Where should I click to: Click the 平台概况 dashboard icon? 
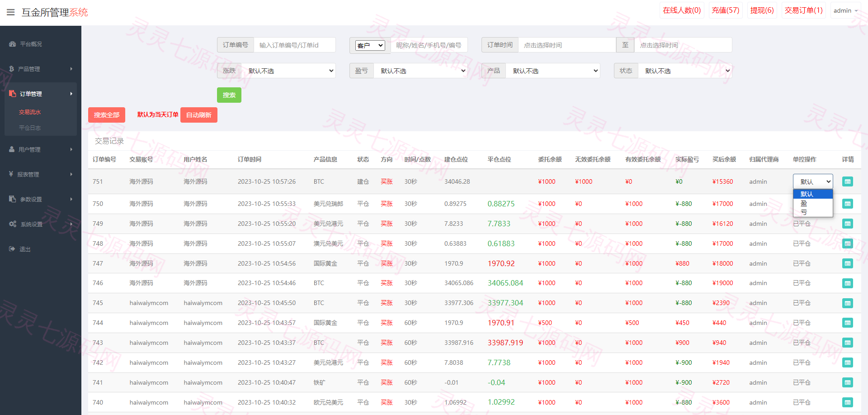tap(12, 44)
